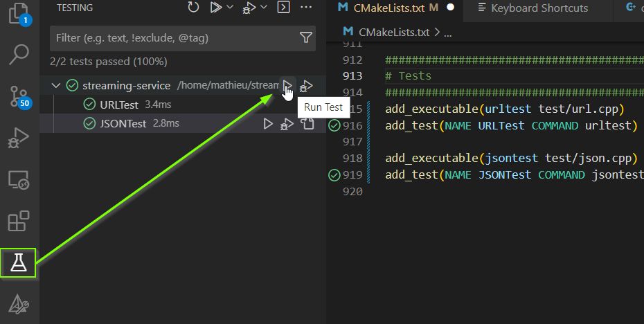This screenshot has height=324, width=644.
Task: Open dropdown next to Debug Tests
Action: (264, 7)
